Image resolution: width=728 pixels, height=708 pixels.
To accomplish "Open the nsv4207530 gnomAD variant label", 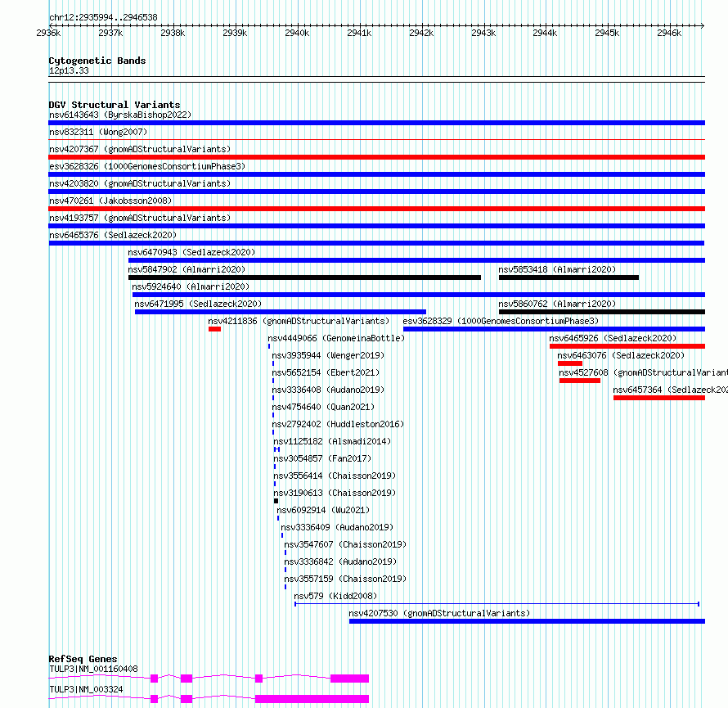I will [439, 613].
